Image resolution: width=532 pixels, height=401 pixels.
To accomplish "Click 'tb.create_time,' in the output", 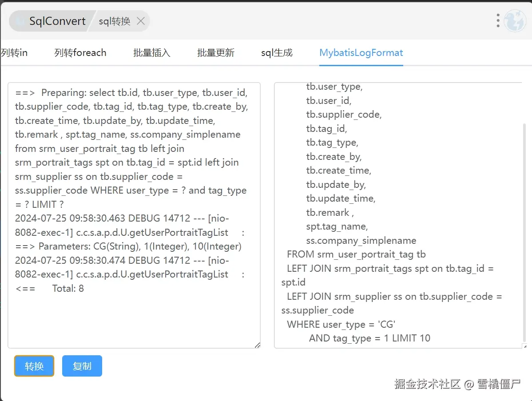I will (x=339, y=171).
